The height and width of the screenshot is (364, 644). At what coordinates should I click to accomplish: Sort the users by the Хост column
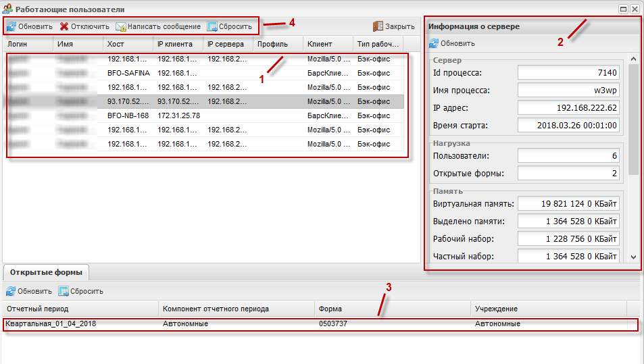click(127, 44)
